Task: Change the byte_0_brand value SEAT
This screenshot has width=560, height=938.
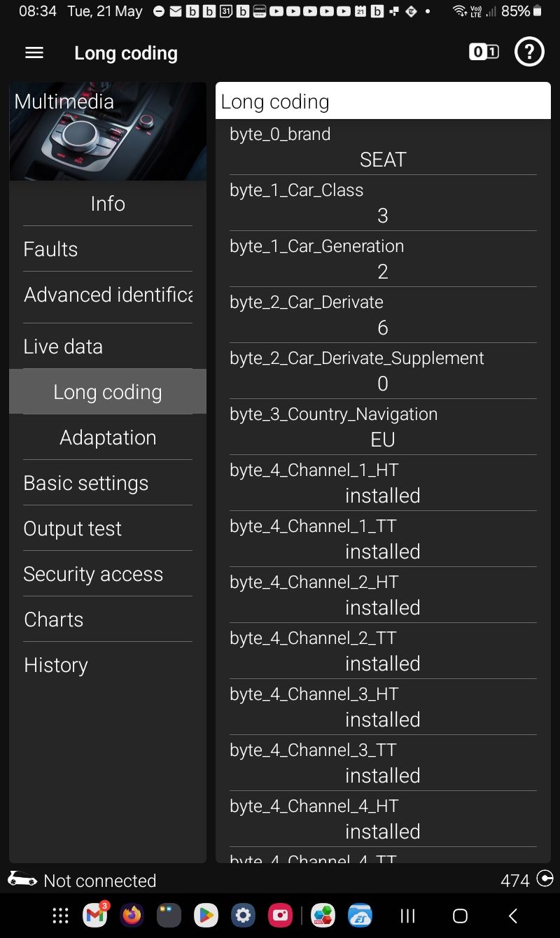Action: click(x=382, y=160)
